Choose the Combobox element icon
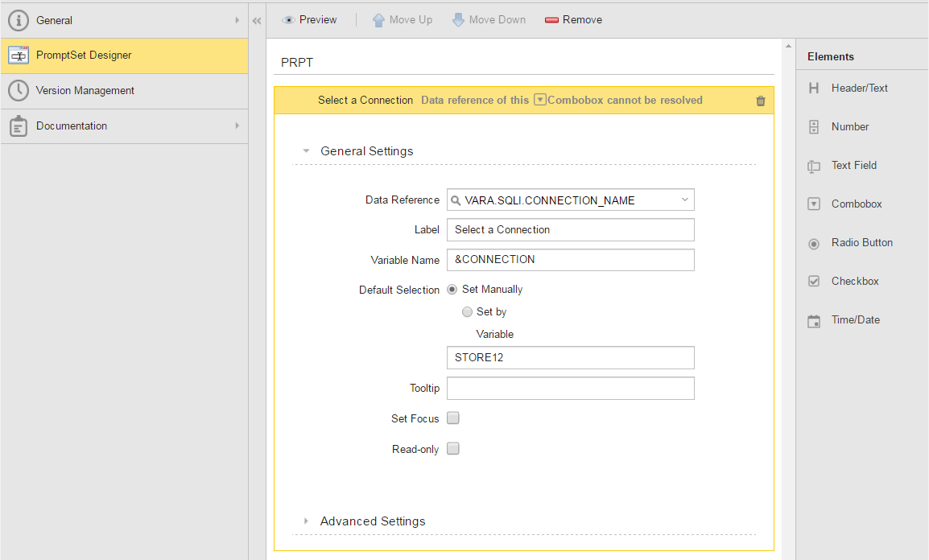Viewport: 929px width, 560px height. pos(814,204)
